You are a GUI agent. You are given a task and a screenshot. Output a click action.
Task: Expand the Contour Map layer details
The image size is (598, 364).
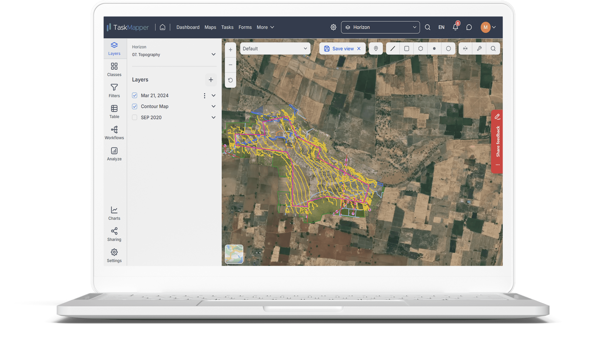pos(214,106)
